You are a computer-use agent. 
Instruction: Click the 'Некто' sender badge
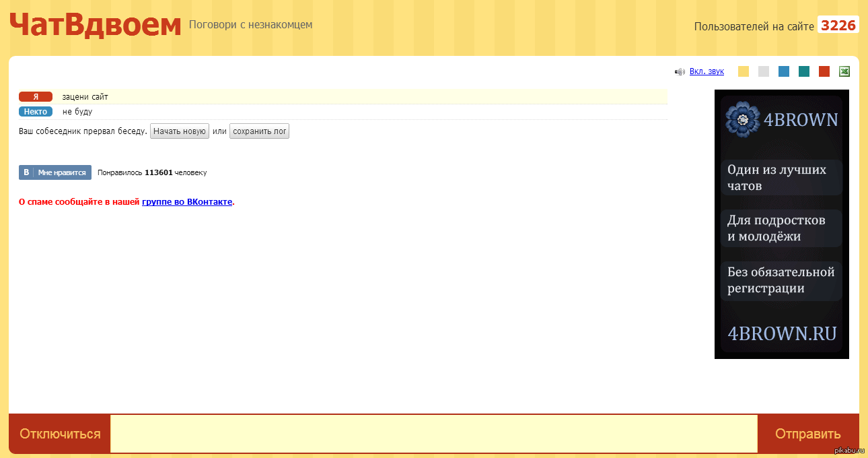tap(36, 112)
